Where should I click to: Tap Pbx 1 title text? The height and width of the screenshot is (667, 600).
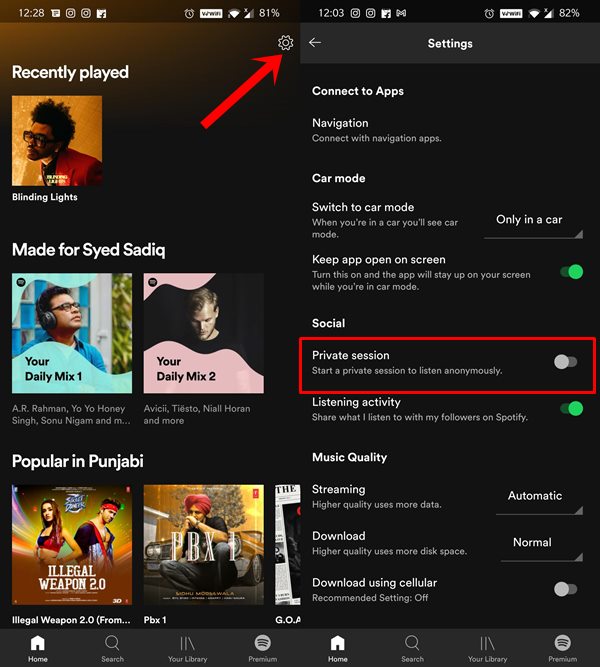click(155, 620)
